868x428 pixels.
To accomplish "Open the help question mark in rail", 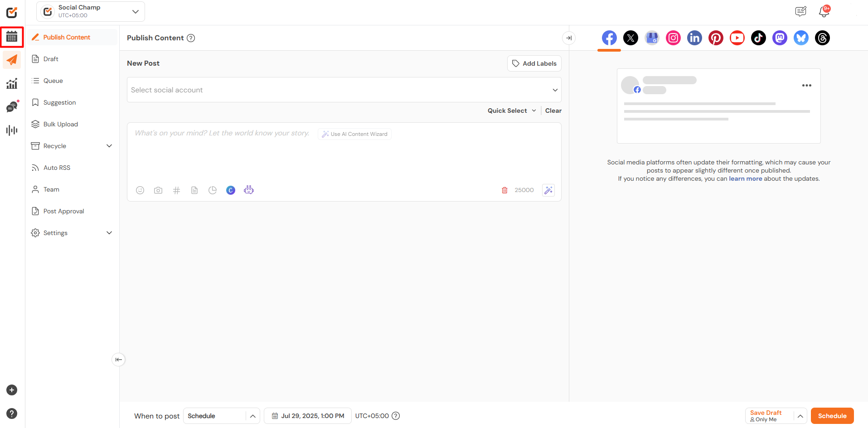I will 12,414.
